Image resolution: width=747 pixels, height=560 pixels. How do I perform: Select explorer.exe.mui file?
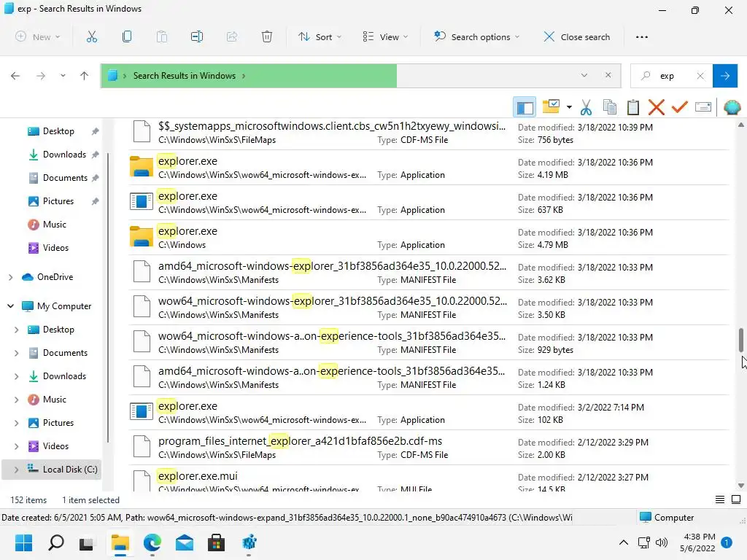point(429,480)
